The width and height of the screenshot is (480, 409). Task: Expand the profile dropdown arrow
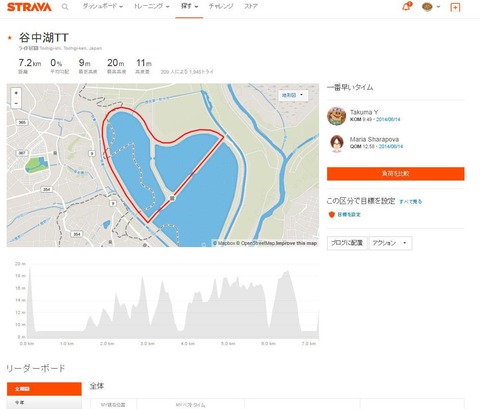[438, 7]
